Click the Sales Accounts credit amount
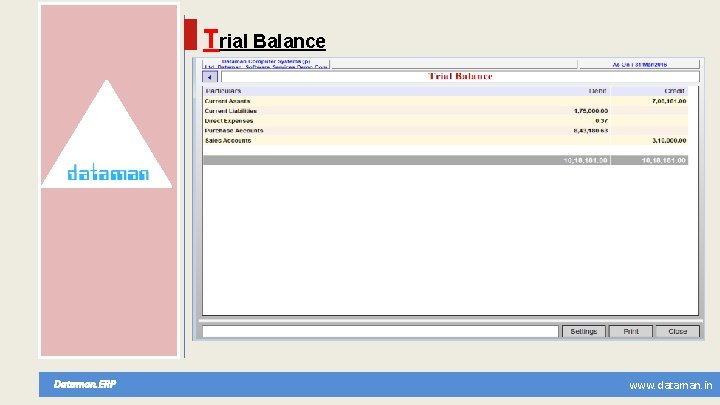Image resolution: width=720 pixels, height=405 pixels. 669,141
